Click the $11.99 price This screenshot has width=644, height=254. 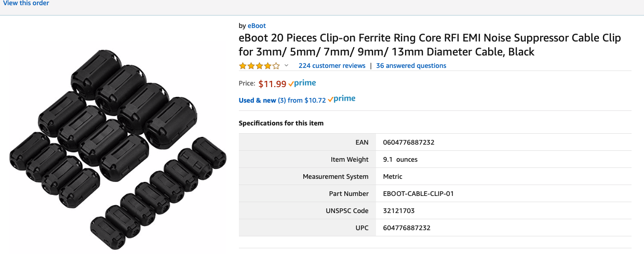(x=272, y=83)
